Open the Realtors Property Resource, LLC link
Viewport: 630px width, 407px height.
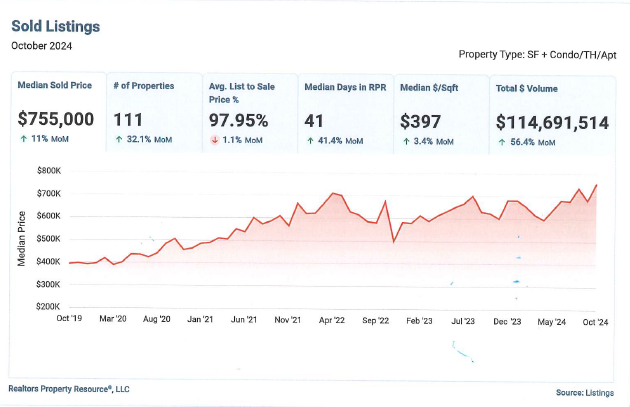[69, 389]
